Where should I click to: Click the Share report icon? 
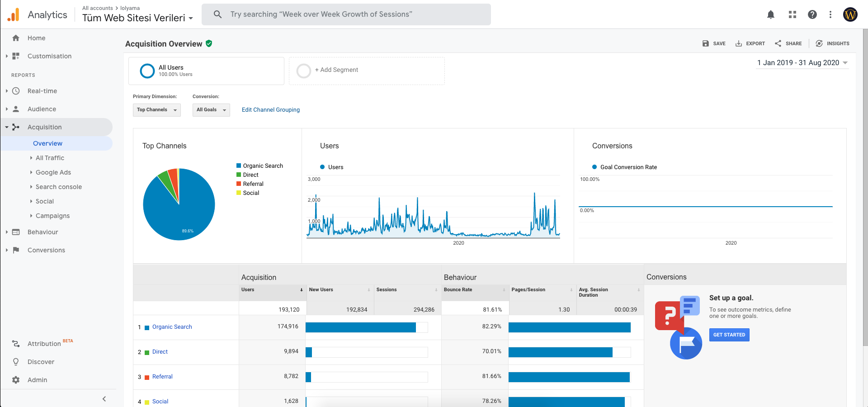(778, 43)
